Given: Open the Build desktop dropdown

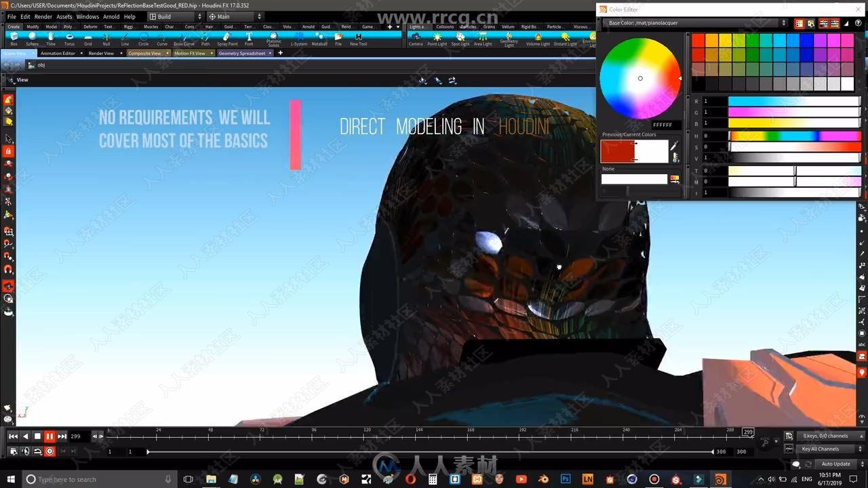Looking at the screenshot, I should point(174,16).
